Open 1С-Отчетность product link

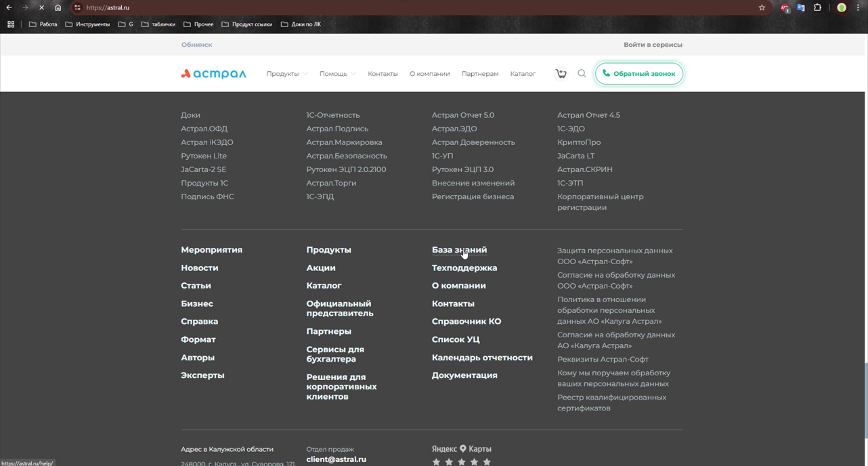[x=332, y=115]
